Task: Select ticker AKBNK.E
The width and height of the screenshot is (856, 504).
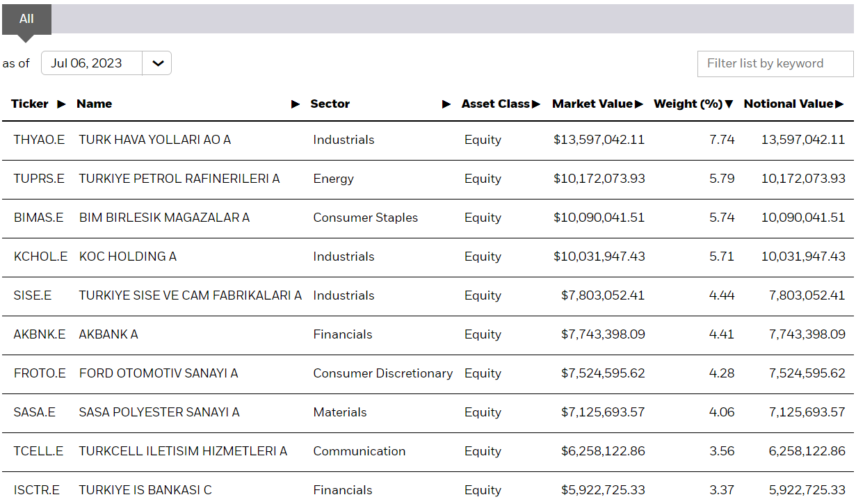Action: click(x=40, y=334)
